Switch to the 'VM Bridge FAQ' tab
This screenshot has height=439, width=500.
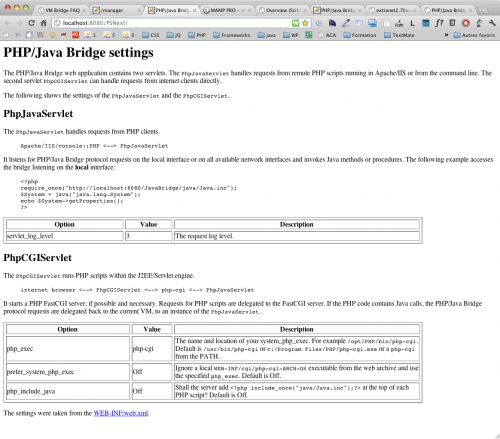point(60,10)
